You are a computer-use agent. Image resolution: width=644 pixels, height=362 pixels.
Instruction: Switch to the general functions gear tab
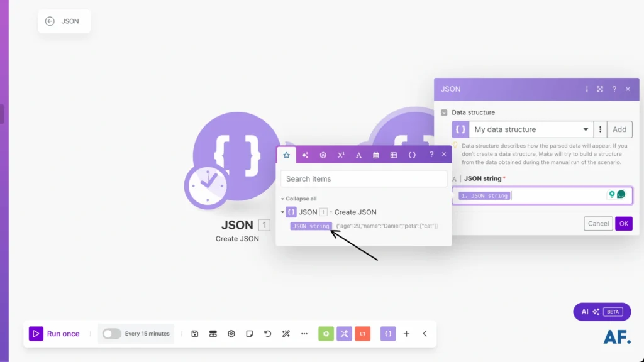323,155
